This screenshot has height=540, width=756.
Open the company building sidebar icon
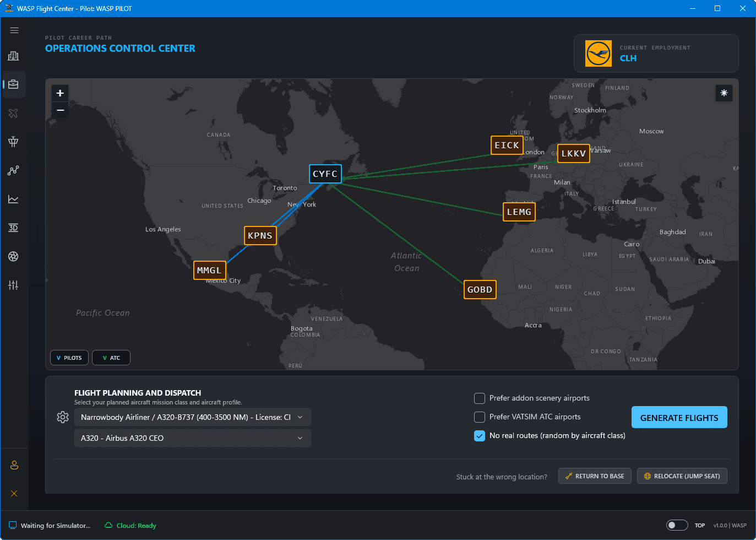[14, 56]
